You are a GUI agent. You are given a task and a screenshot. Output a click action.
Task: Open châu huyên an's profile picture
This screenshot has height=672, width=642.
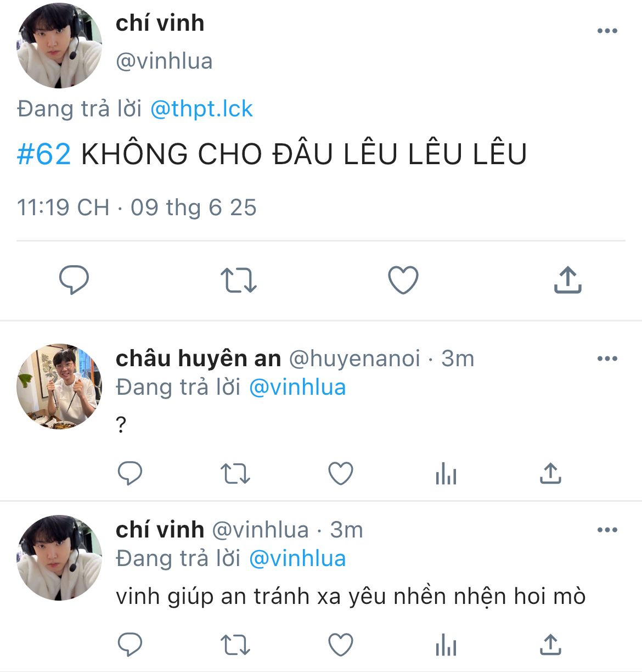click(59, 387)
